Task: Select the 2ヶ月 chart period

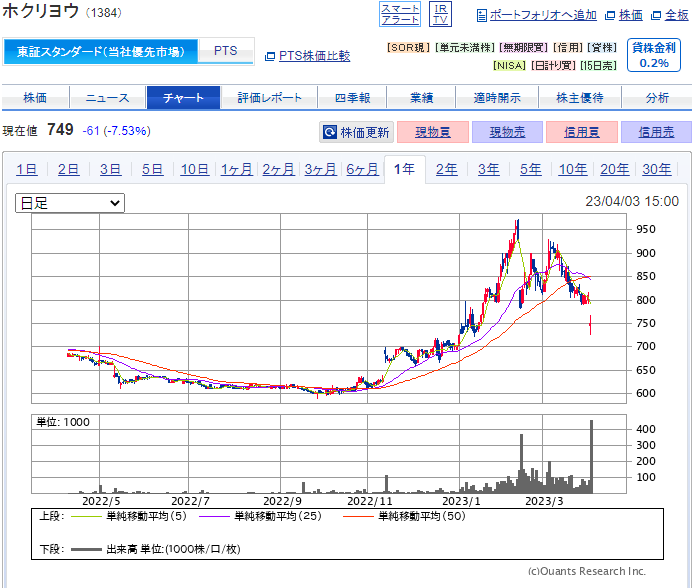Action: [x=278, y=169]
